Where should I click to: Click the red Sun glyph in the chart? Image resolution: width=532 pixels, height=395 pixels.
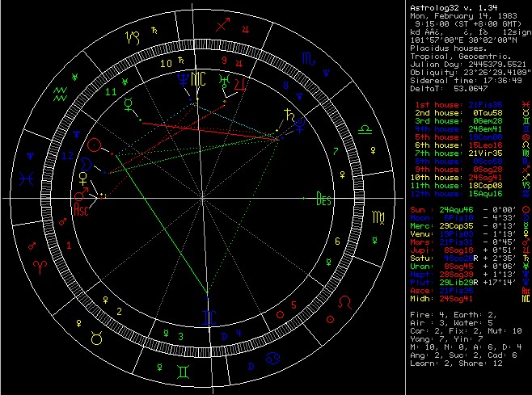coord(95,145)
